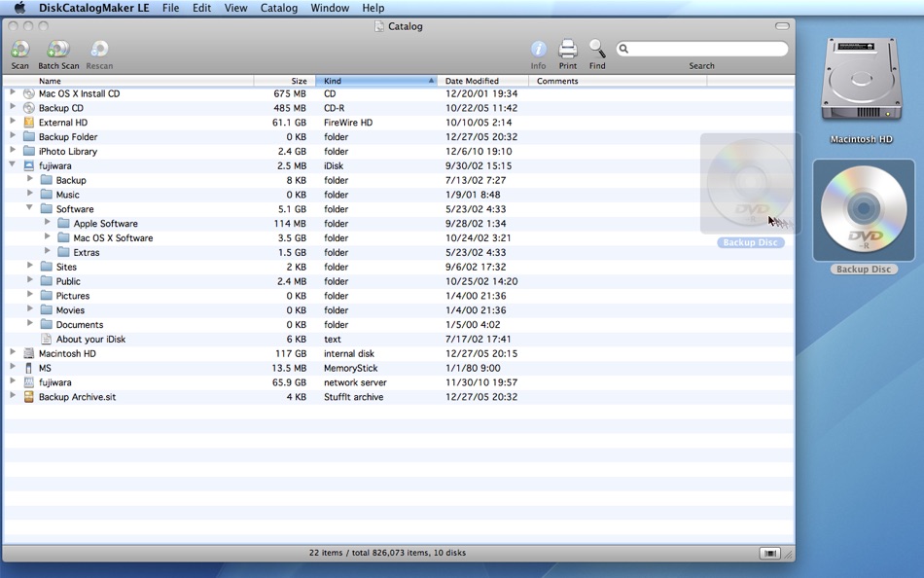This screenshot has width=924, height=578.
Task: Select the MS MemoryStick icon
Action: (x=29, y=368)
